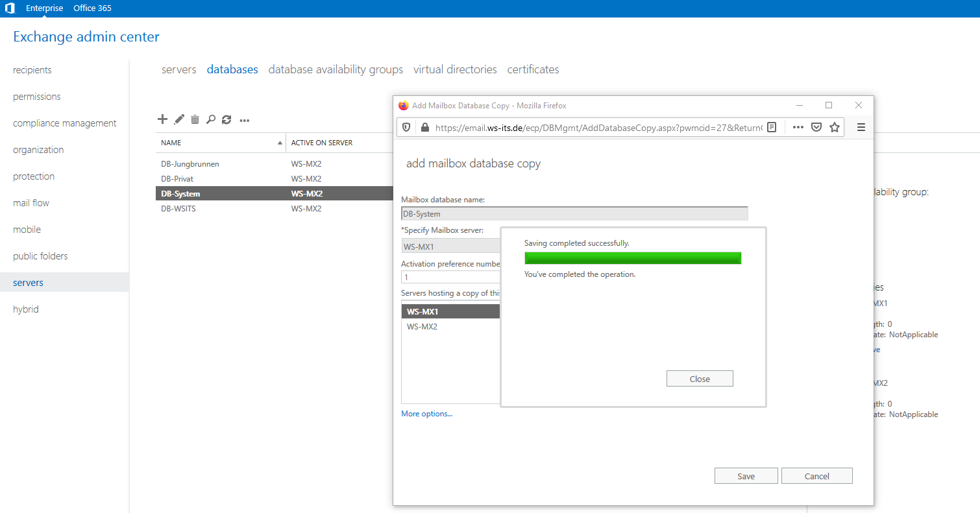This screenshot has width=980, height=513.
Task: Click Exchange admin center title
Action: tap(86, 37)
